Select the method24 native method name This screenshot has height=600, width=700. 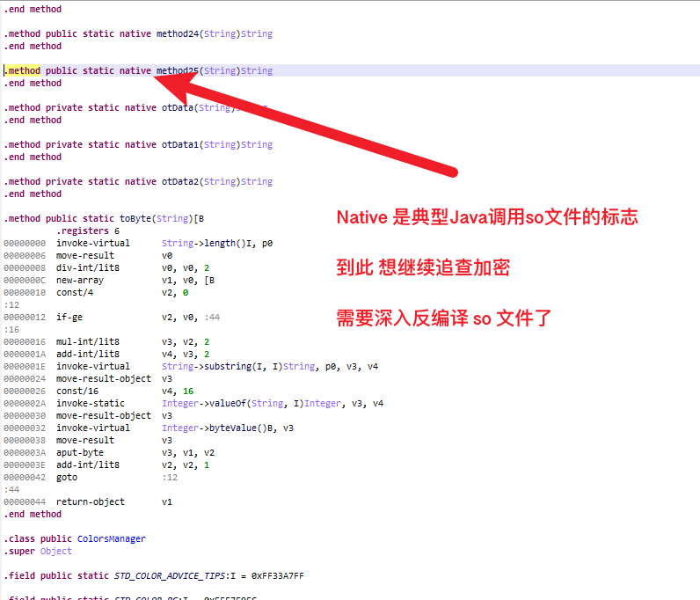(178, 33)
